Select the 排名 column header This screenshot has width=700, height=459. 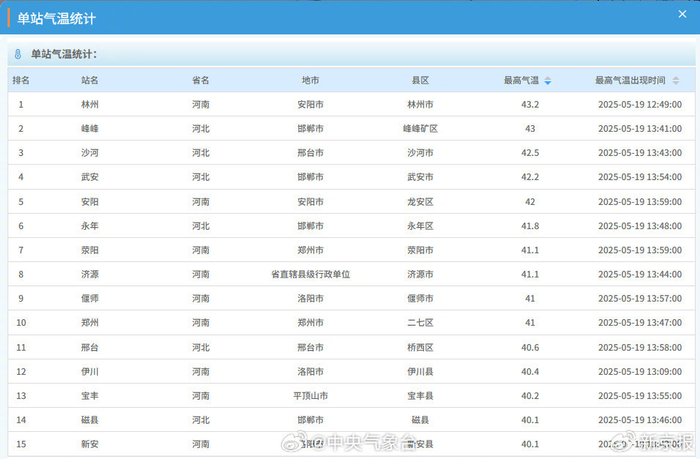pos(21,80)
